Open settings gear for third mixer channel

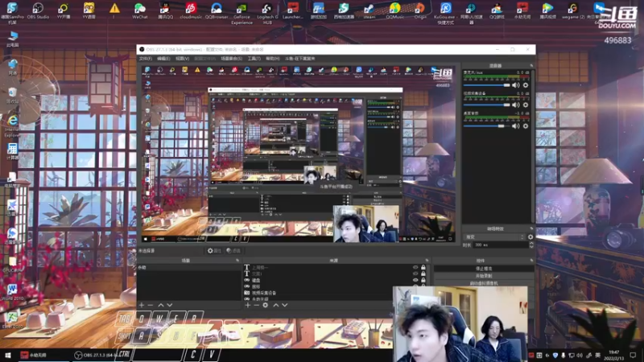click(x=526, y=126)
